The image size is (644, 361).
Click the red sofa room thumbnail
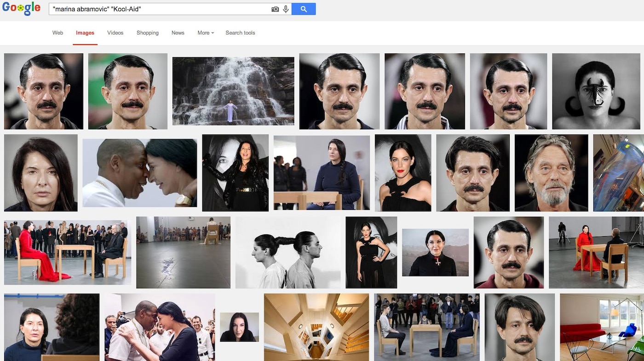pos(602,327)
